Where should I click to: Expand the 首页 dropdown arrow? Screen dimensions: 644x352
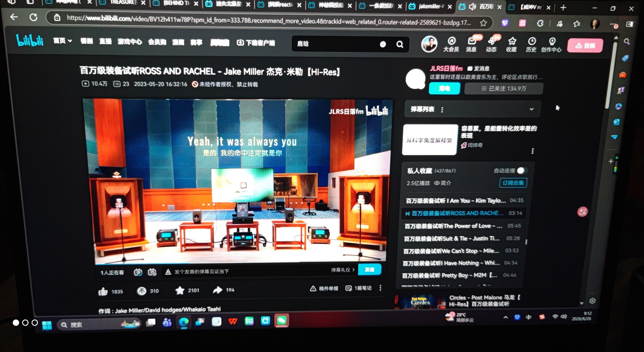[x=70, y=40]
